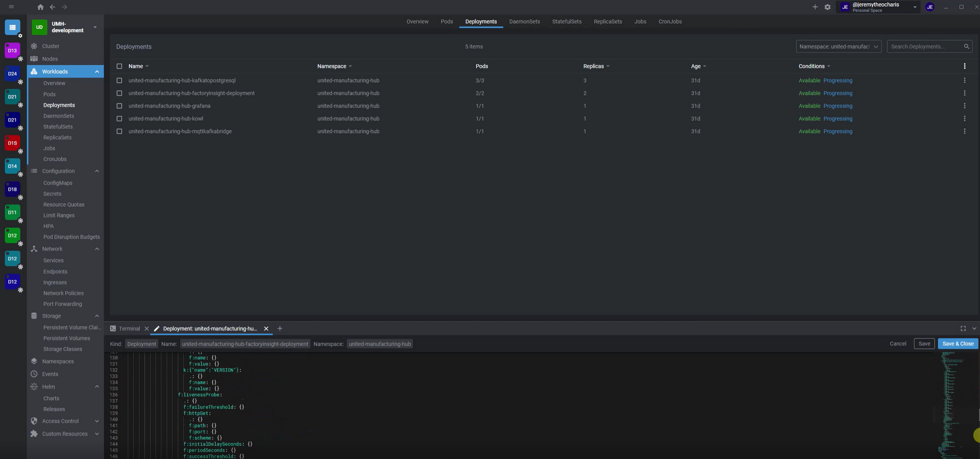Switch to the DaemonSets tab
Viewport: 980px width, 459px height.
click(524, 22)
